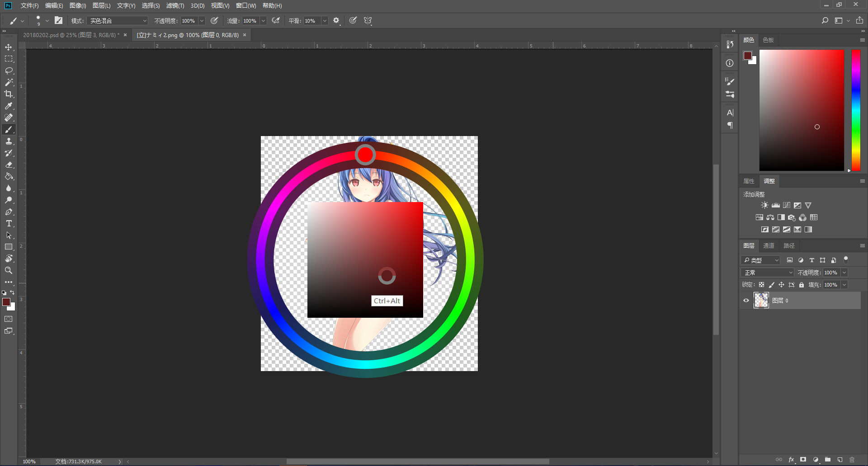Screen dimensions: 868x466
Task: Delete layer trash button
Action: (852, 459)
